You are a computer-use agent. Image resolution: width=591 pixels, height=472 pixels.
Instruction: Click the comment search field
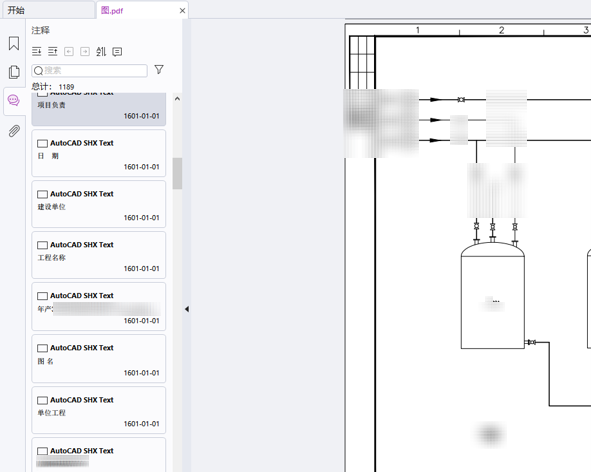(x=90, y=70)
